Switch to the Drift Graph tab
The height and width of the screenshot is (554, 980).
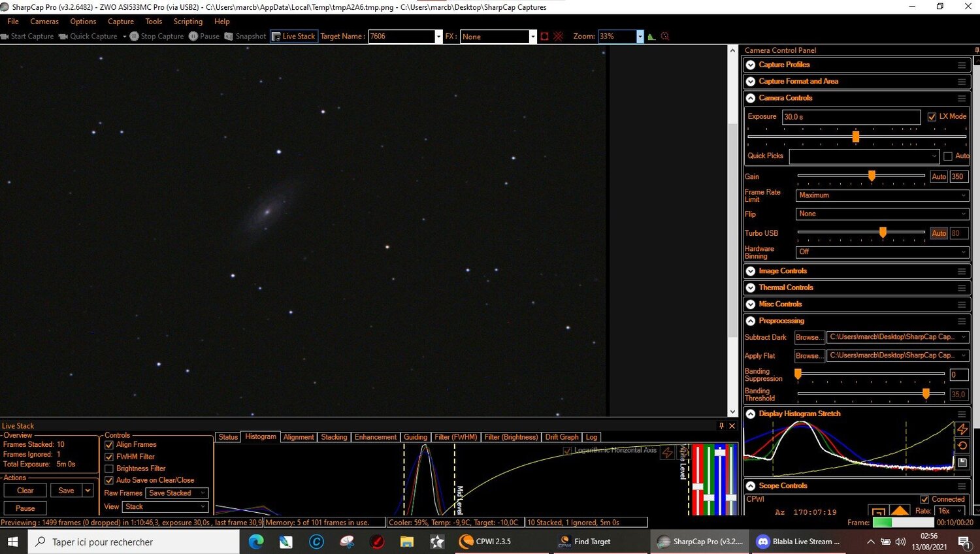point(562,437)
